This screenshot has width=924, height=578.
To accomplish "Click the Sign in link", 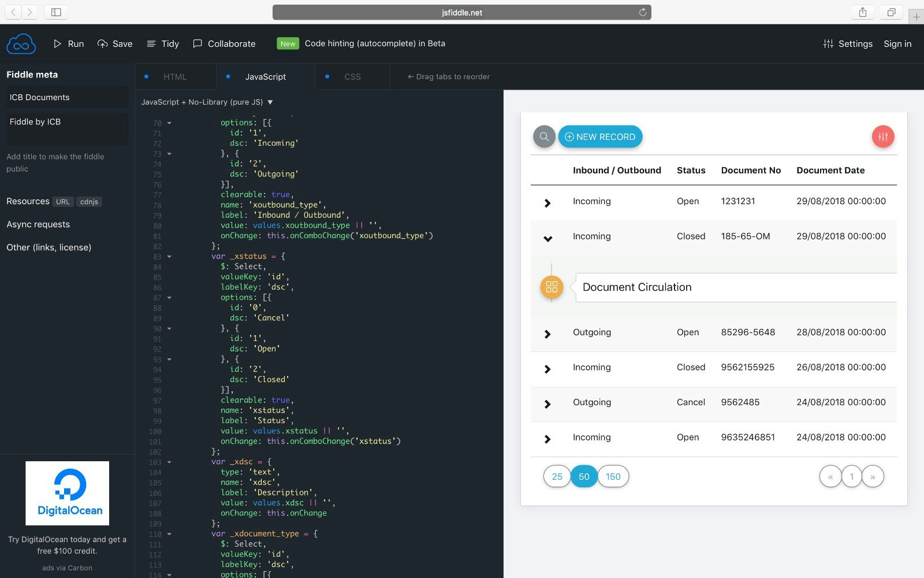I will [897, 43].
